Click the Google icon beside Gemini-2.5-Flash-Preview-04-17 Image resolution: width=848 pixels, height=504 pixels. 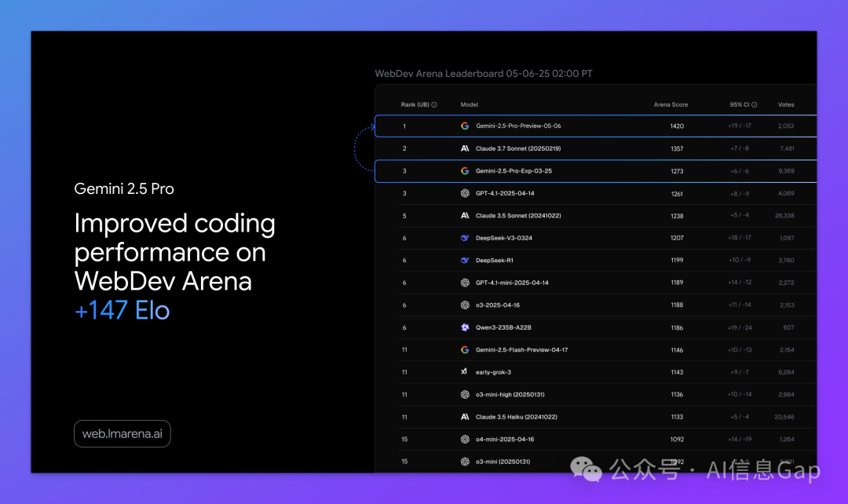[465, 350]
